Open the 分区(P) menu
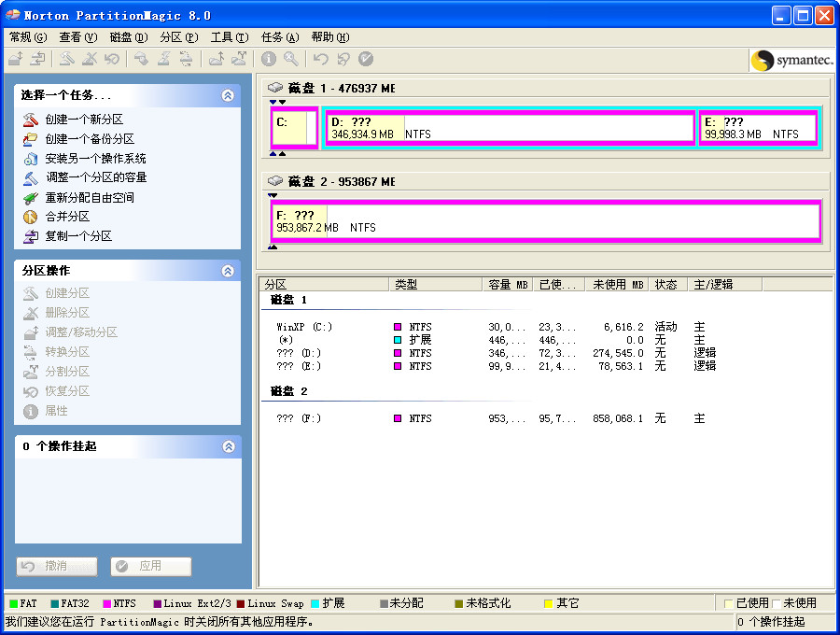 click(x=179, y=37)
